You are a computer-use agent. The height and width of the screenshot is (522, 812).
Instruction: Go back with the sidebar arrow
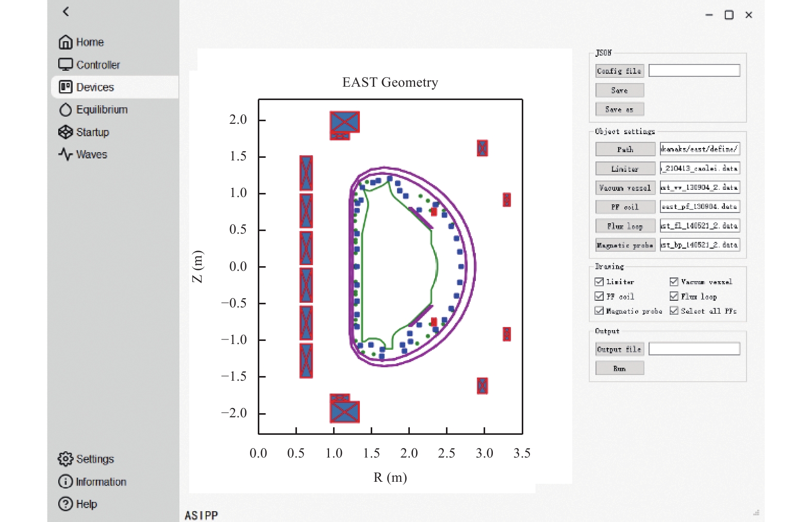(x=65, y=11)
